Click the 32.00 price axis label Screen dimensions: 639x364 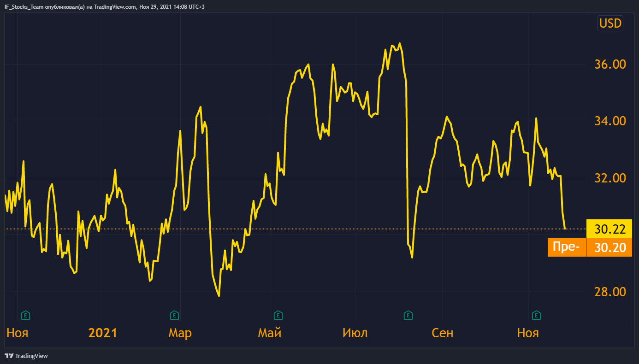click(x=610, y=178)
